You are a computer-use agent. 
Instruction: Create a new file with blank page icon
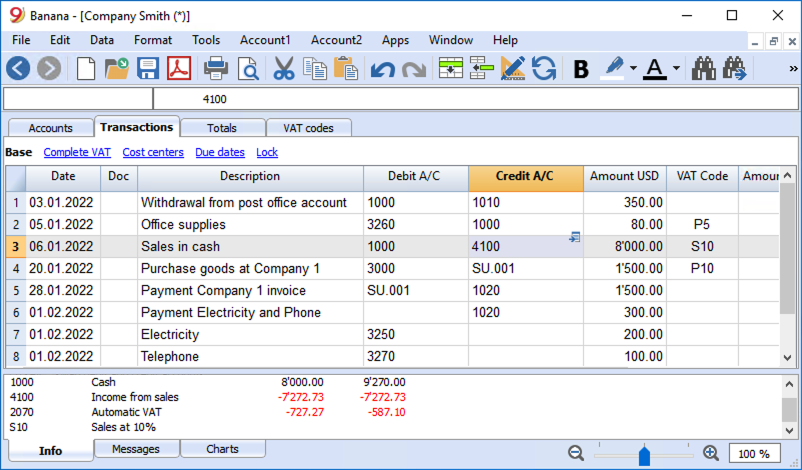(85, 69)
